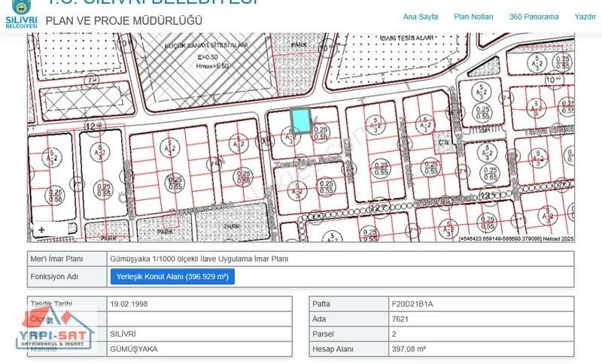Click the date 19.02.1998
The height and width of the screenshot is (364, 602).
[129, 304]
